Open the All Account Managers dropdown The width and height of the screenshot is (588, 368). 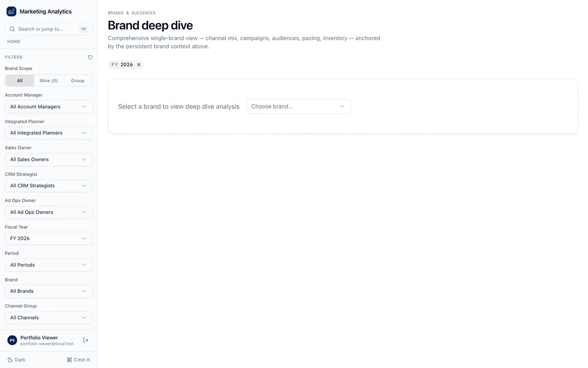[49, 107]
